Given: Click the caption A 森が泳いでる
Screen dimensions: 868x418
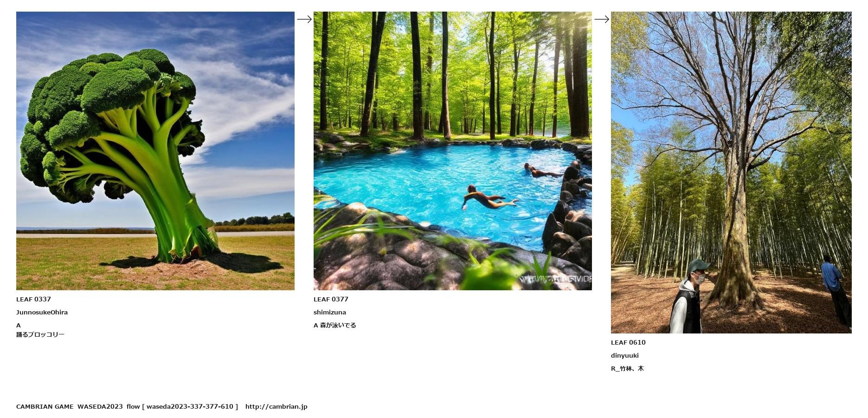Looking at the screenshot, I should pyautogui.click(x=335, y=325).
